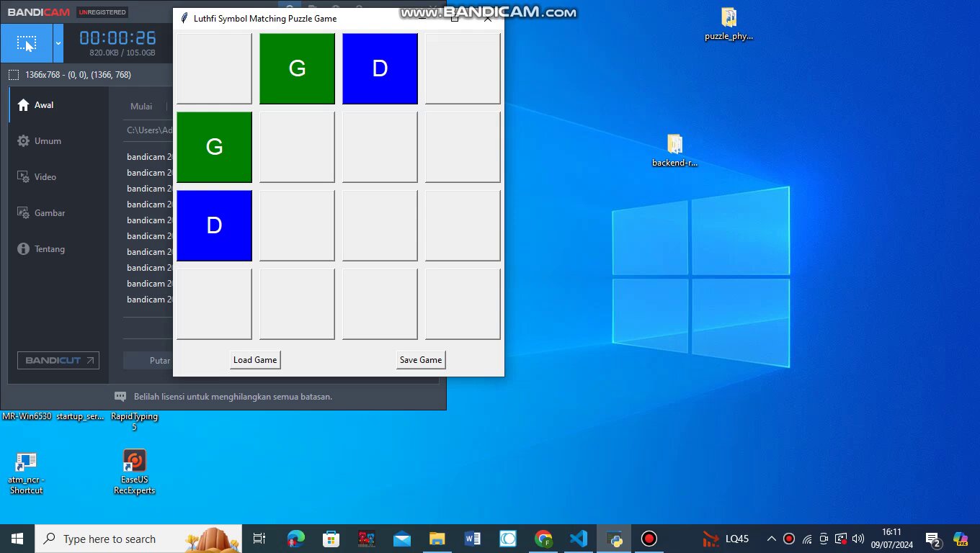This screenshot has height=553, width=980.
Task: Open Visual Studio Code from taskbar
Action: pos(578,539)
